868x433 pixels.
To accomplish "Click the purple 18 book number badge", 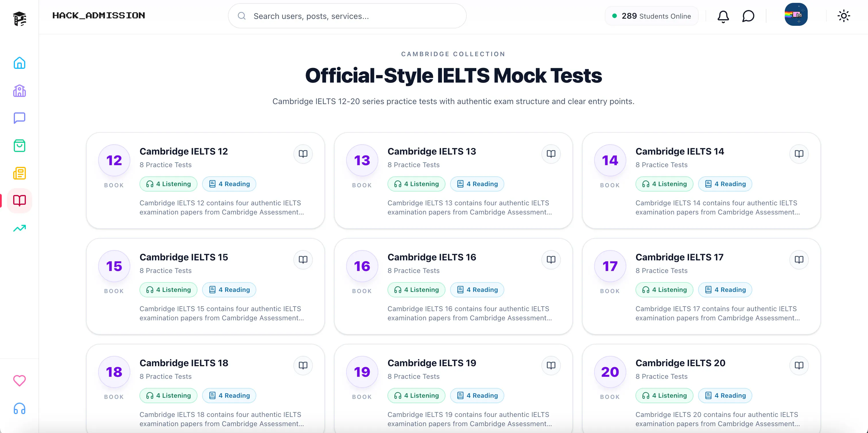I will click(114, 372).
